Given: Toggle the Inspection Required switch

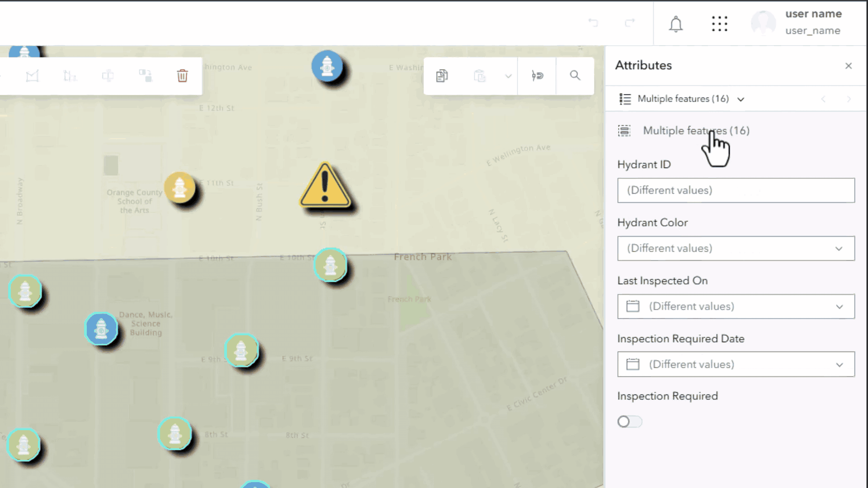Looking at the screenshot, I should click(629, 421).
